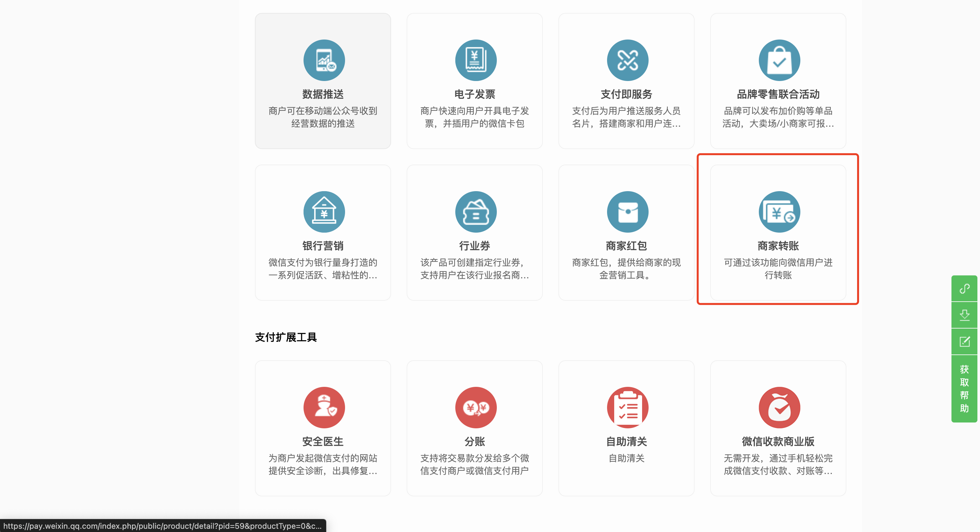Viewport: 980px width, 532px height.
Task: Click description 品牌可以发布加价购等单品活动
Action: (778, 117)
